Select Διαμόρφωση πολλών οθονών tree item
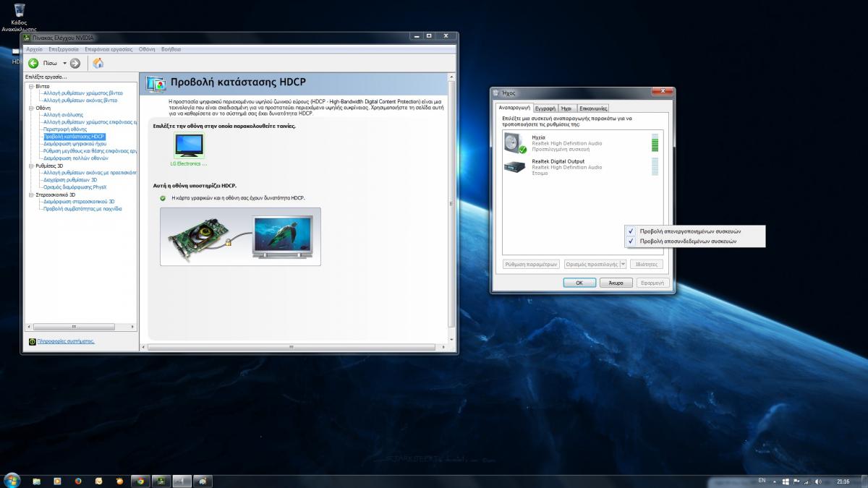 click(x=76, y=158)
